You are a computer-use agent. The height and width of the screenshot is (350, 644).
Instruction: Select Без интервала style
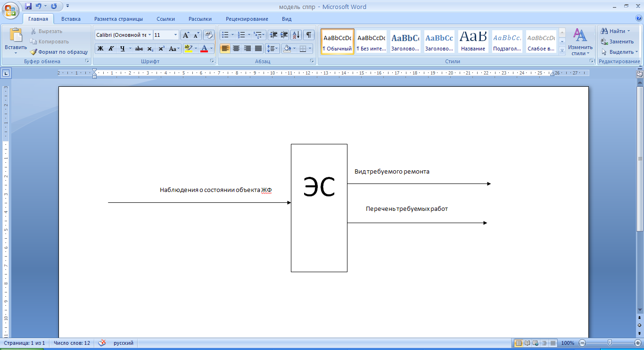pyautogui.click(x=371, y=42)
